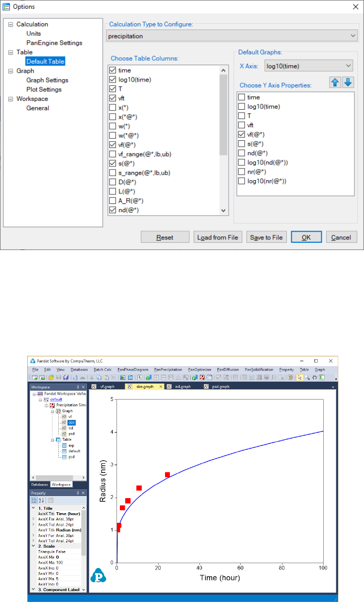Click the psd table icon under Table node
Screen dimensions: 364x602
pos(64,457)
